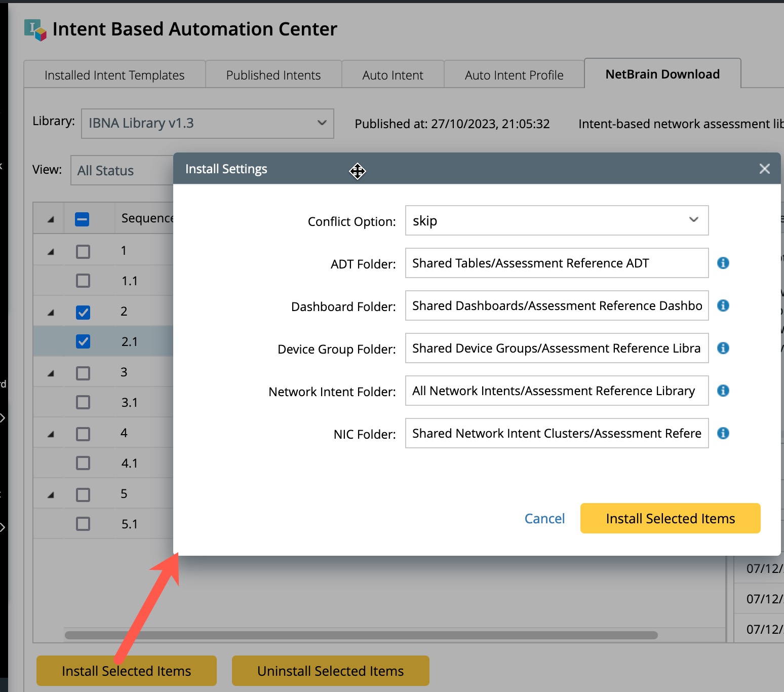Check the checkbox for sequence 3
Image resolution: width=784 pixels, height=692 pixels.
(83, 373)
